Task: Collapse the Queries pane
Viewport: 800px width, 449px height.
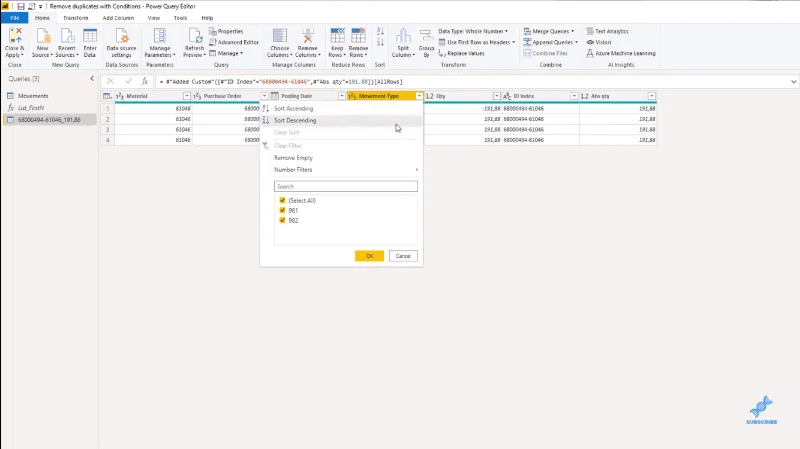Action: tap(92, 79)
